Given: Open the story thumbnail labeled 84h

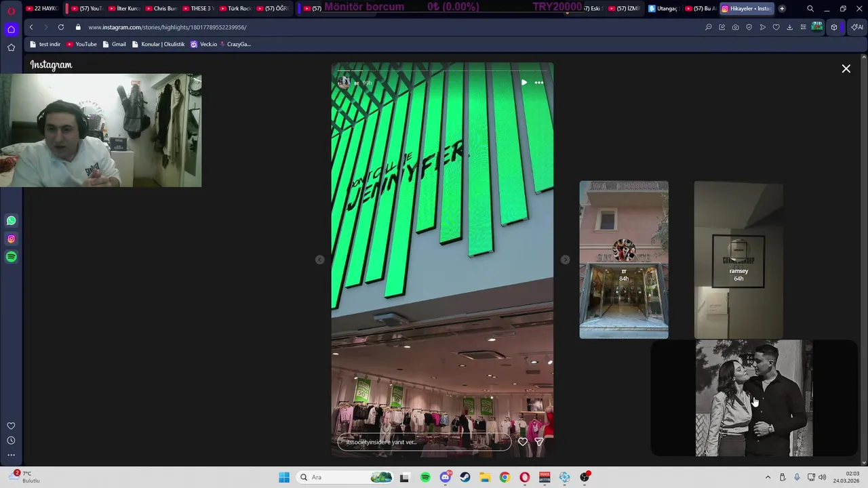Looking at the screenshot, I should (x=624, y=260).
